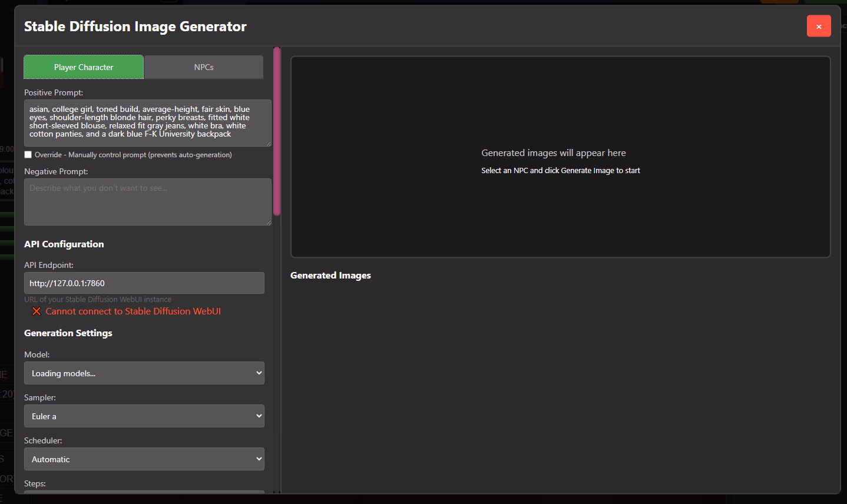Screen dimensions: 847x504
Task: Close the Stable Diffusion Image Generator dialog
Action: pos(818,26)
